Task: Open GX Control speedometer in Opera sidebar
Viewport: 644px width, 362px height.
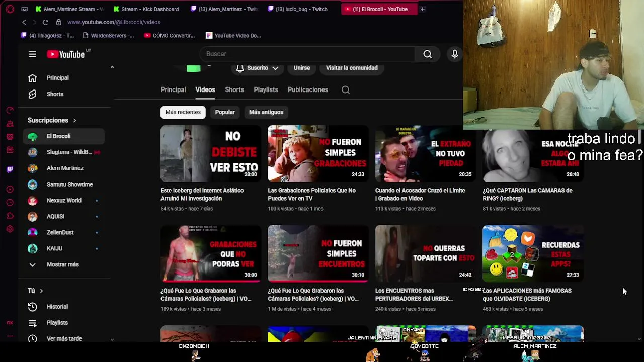Action: (x=10, y=110)
